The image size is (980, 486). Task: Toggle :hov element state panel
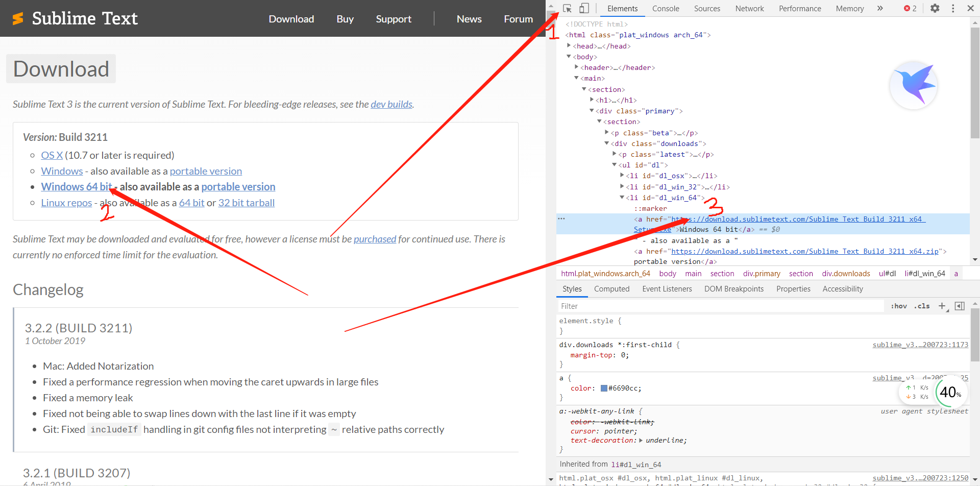(x=899, y=306)
